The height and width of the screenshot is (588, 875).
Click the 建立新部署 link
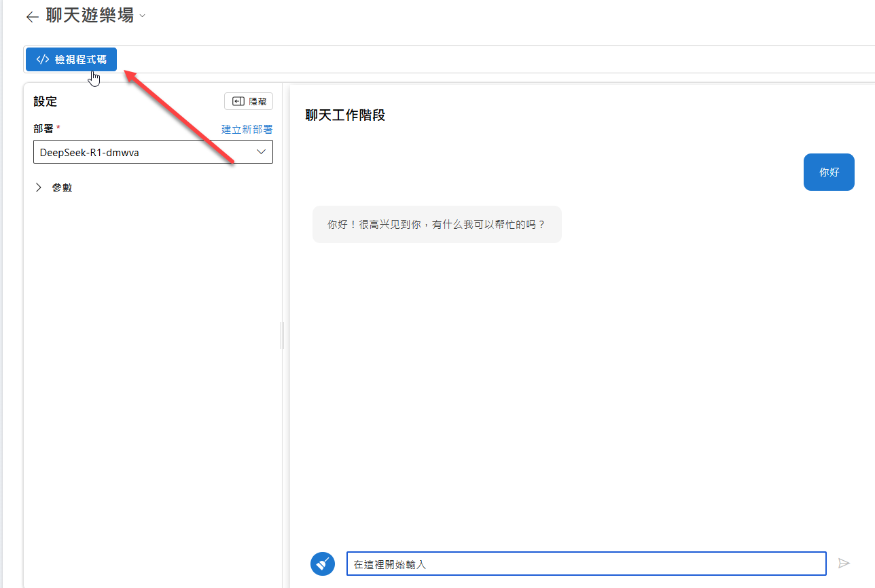point(247,129)
